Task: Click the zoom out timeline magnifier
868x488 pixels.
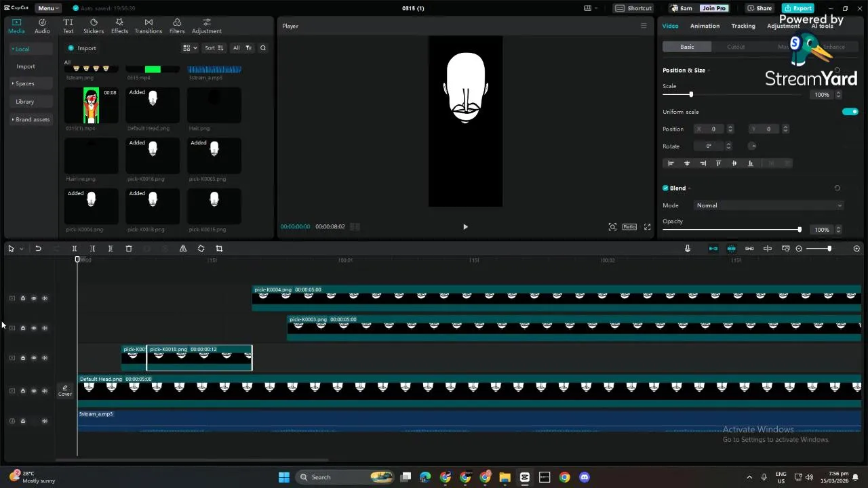Action: [799, 249]
